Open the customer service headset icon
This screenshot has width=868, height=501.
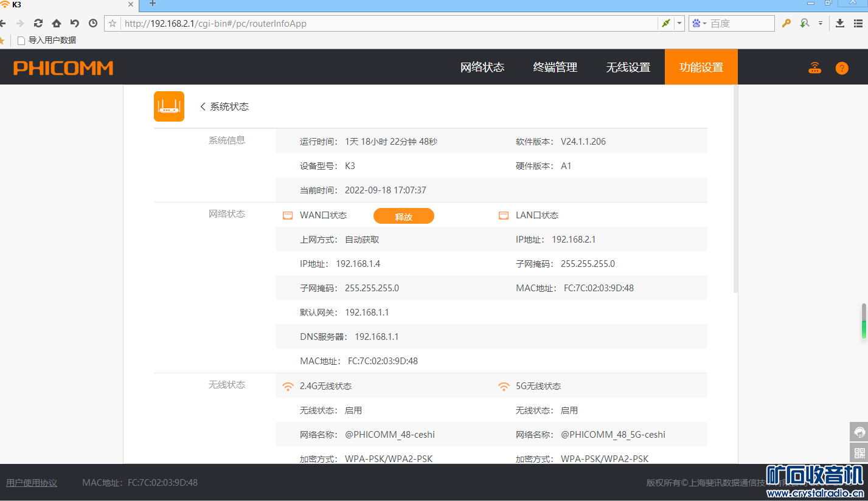tap(859, 432)
